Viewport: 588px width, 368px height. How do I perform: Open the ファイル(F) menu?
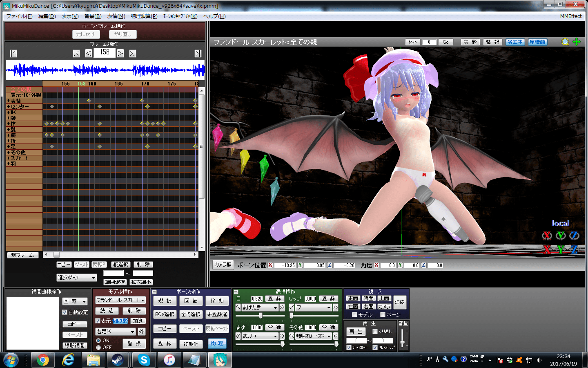(x=19, y=16)
